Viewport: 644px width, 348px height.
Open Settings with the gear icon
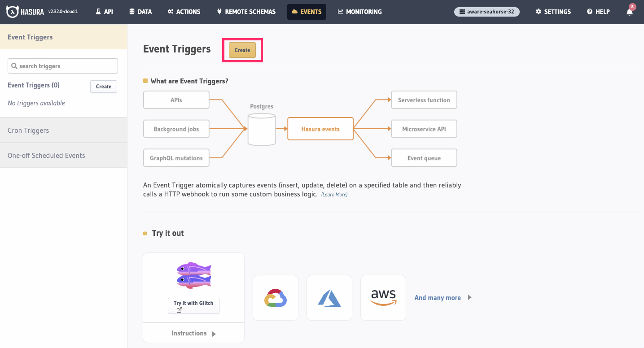553,12
